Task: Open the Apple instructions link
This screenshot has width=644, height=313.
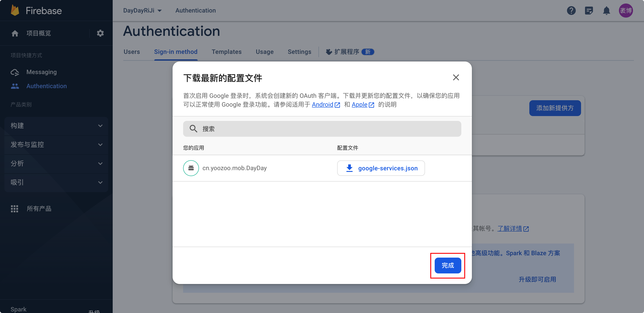Action: pos(359,105)
